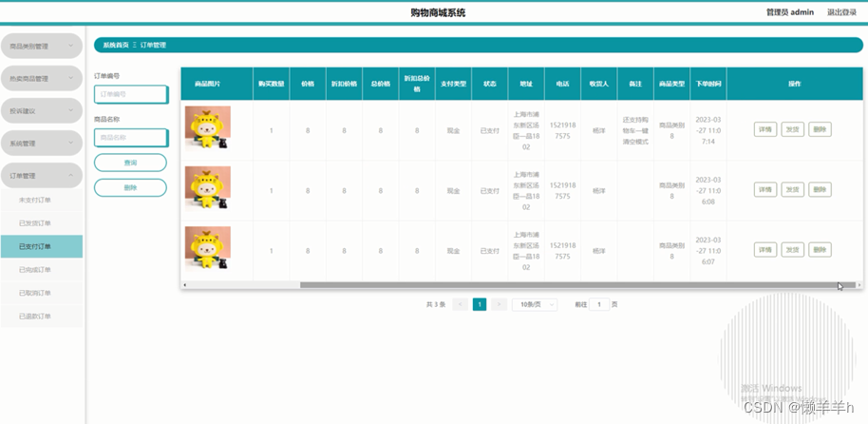868x424 pixels.
Task: Open the 未支付订单 submenu item
Action: tap(42, 200)
